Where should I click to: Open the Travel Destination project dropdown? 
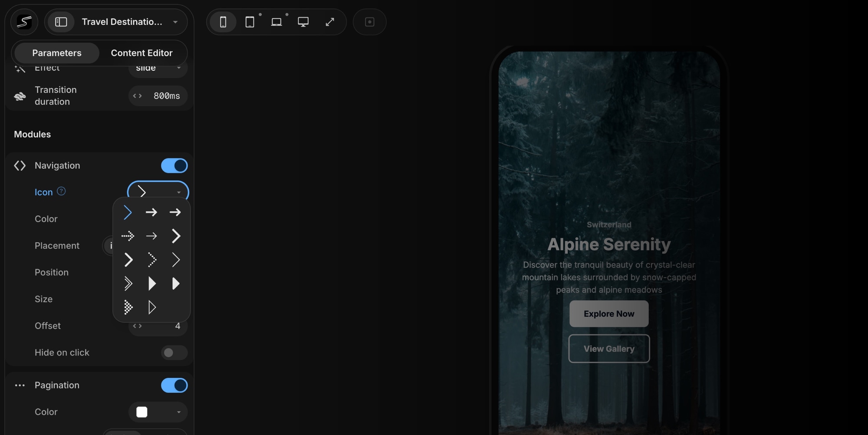175,22
